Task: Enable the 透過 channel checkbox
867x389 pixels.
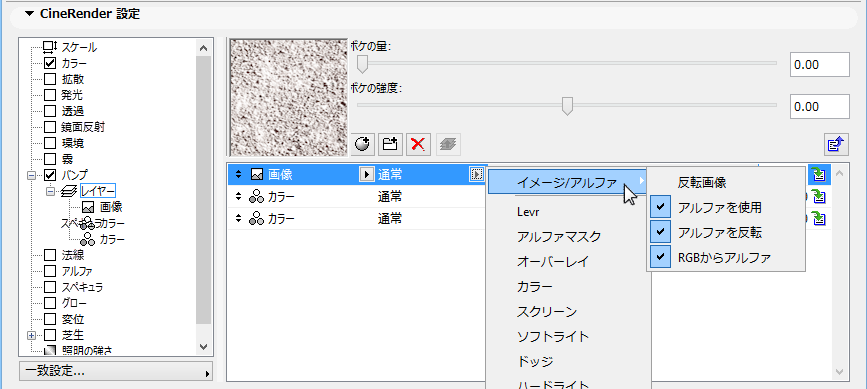Action: pyautogui.click(x=50, y=111)
